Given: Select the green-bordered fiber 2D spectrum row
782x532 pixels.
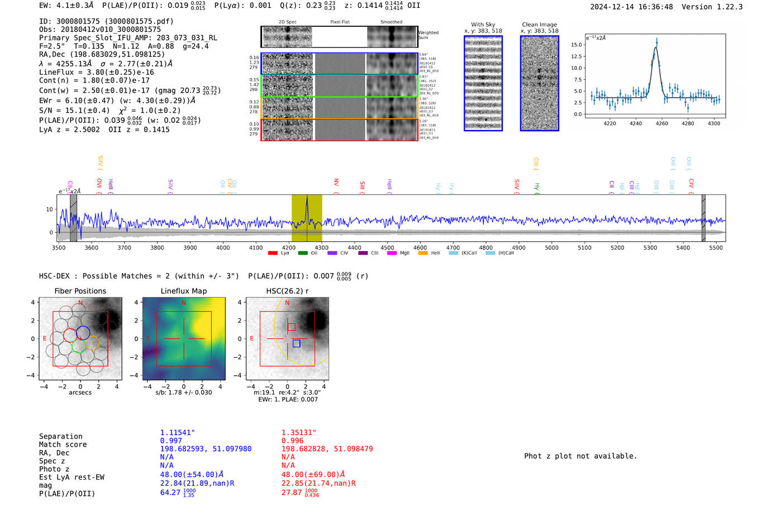Looking at the screenshot, I should coord(340,86).
